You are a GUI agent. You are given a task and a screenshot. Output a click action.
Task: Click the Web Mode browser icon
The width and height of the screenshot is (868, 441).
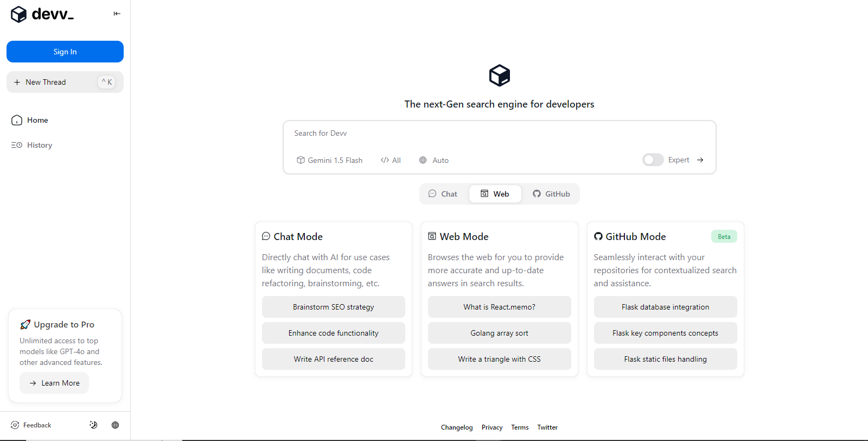coord(432,236)
